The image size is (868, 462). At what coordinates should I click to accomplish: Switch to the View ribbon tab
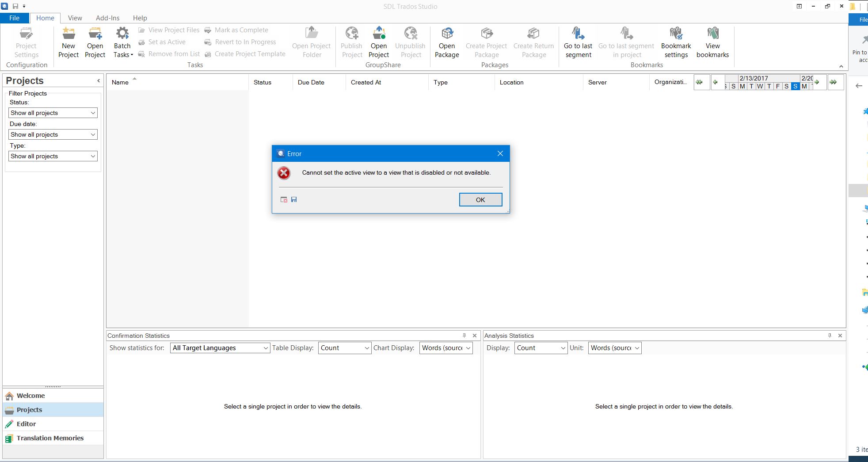coord(75,18)
